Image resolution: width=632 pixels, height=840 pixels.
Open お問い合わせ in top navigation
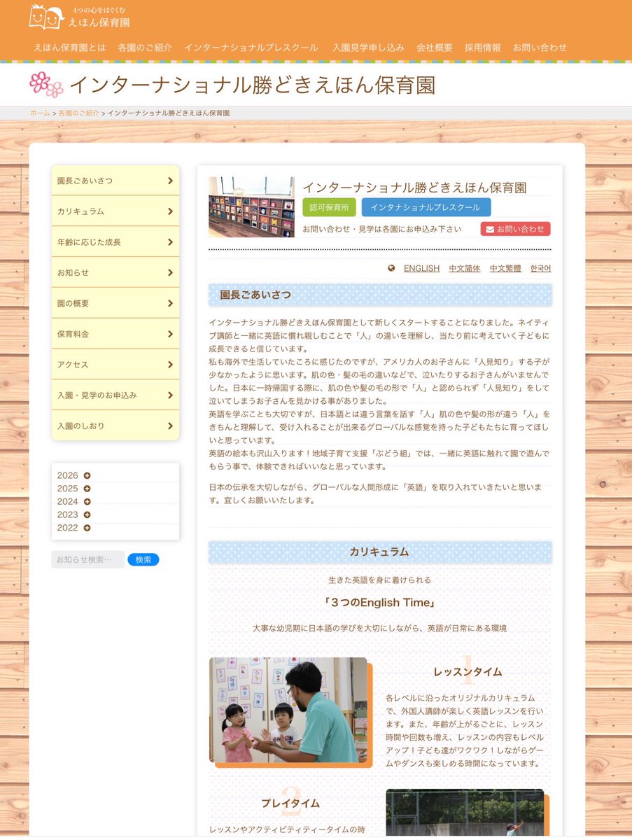pyautogui.click(x=540, y=48)
